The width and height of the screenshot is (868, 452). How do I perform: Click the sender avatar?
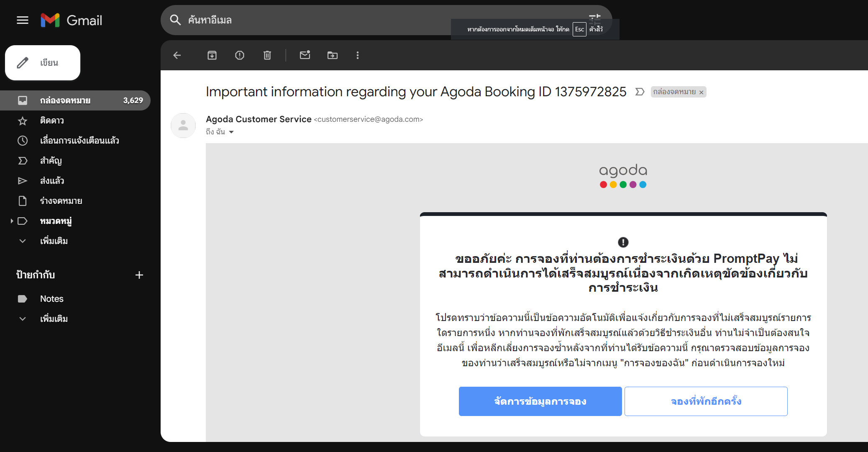pos(183,126)
